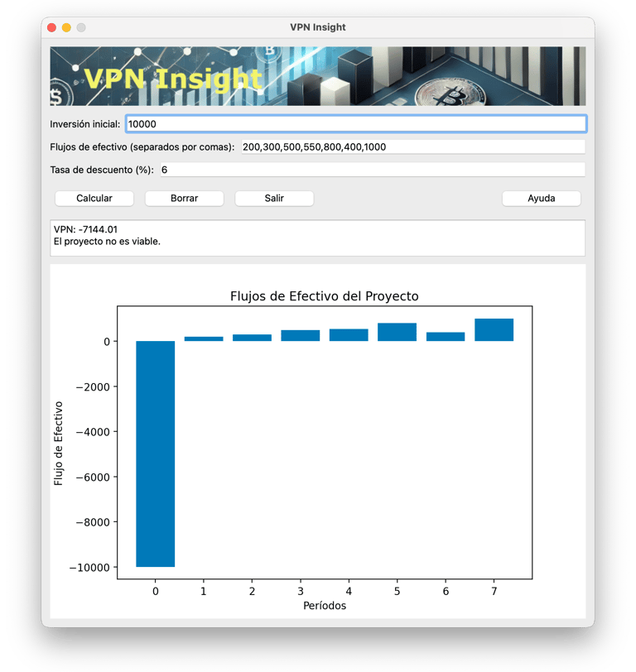The height and width of the screenshot is (672, 636).
Task: Click the period 0 negative bar
Action: coord(155,454)
